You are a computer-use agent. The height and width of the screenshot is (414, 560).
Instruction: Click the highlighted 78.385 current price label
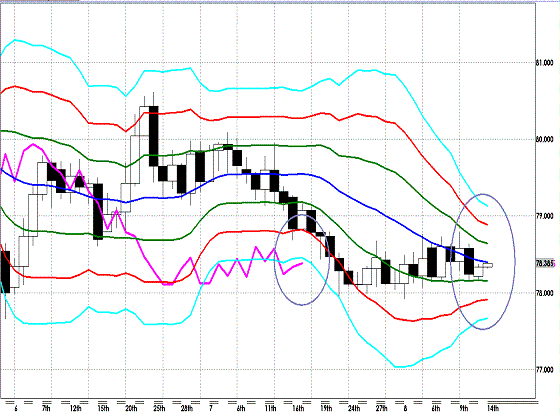pyautogui.click(x=545, y=264)
